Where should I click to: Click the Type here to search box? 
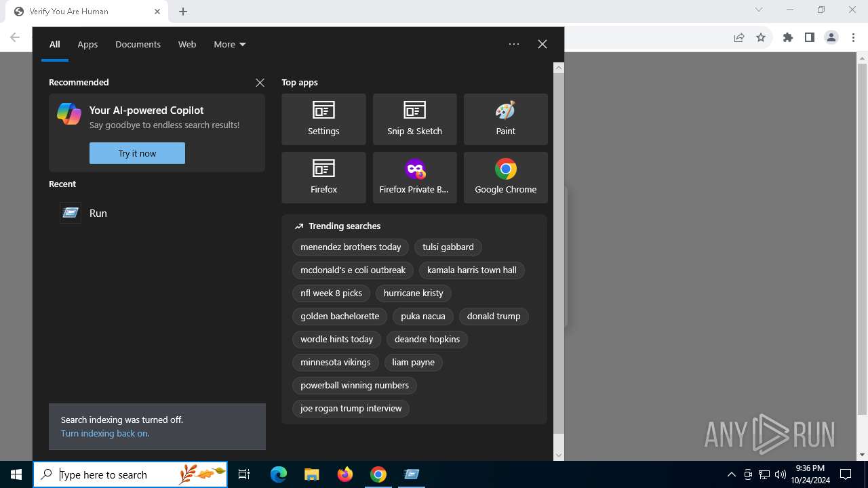coord(130,474)
